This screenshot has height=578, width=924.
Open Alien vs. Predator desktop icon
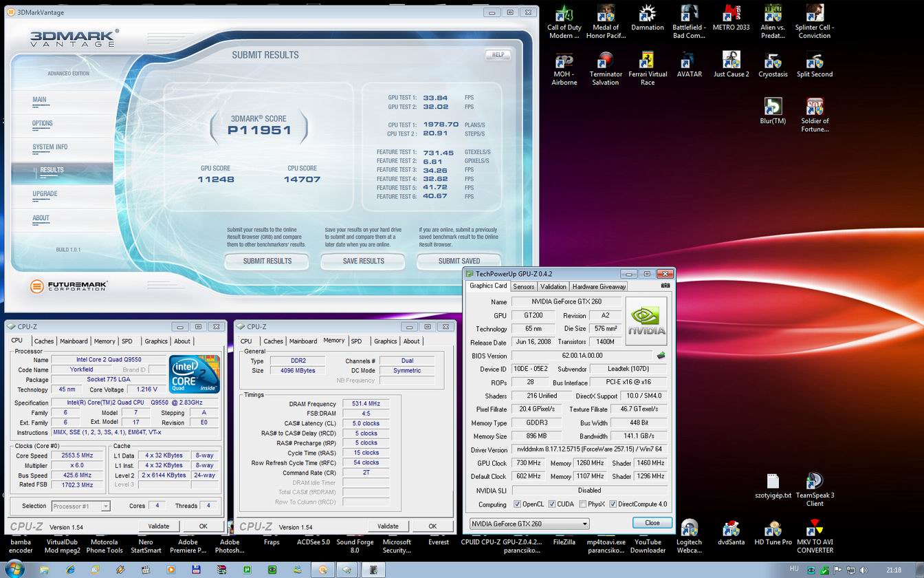click(x=773, y=21)
